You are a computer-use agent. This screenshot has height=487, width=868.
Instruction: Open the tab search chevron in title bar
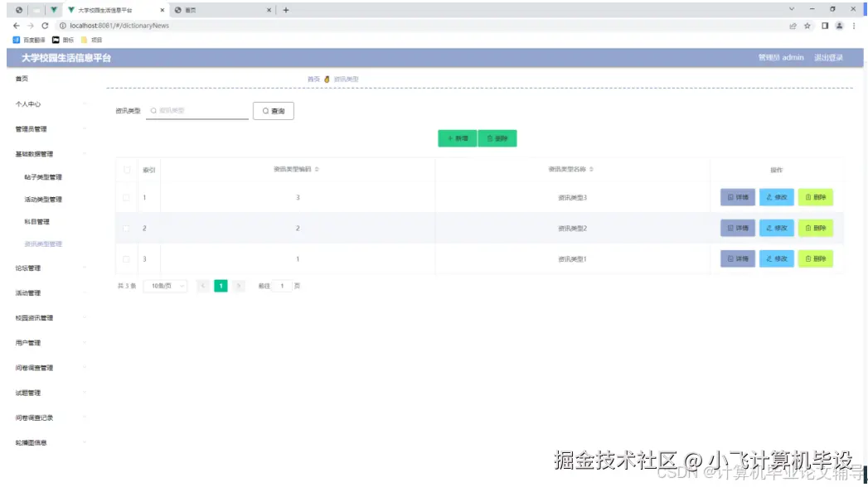pos(792,9)
